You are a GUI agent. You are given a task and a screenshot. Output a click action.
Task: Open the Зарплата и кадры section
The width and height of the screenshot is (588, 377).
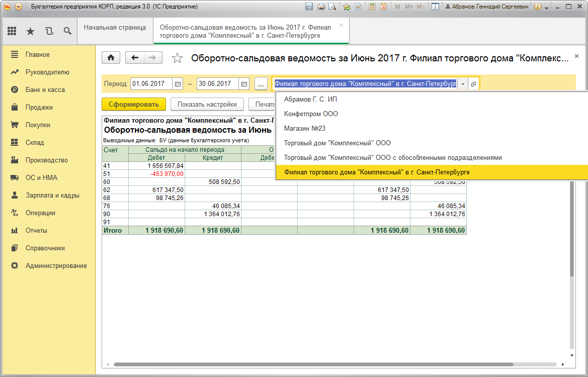(52, 196)
